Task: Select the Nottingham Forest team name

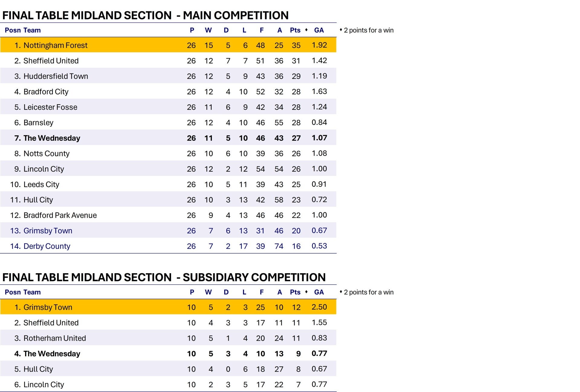Action: point(55,45)
